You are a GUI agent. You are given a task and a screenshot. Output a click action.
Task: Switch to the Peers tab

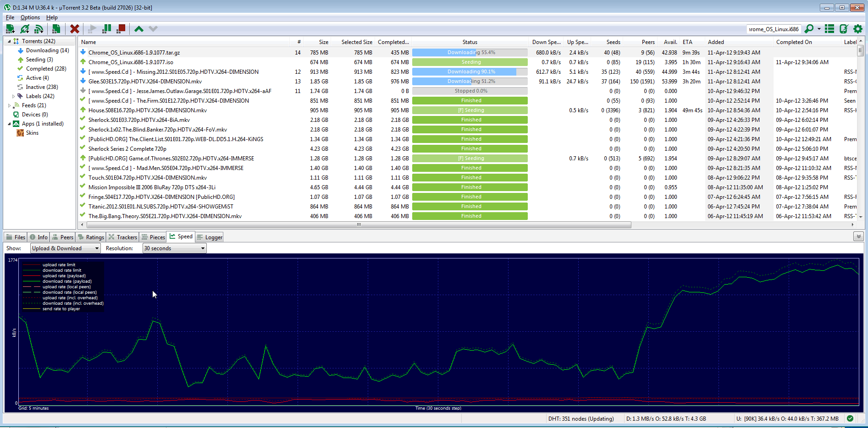(63, 237)
